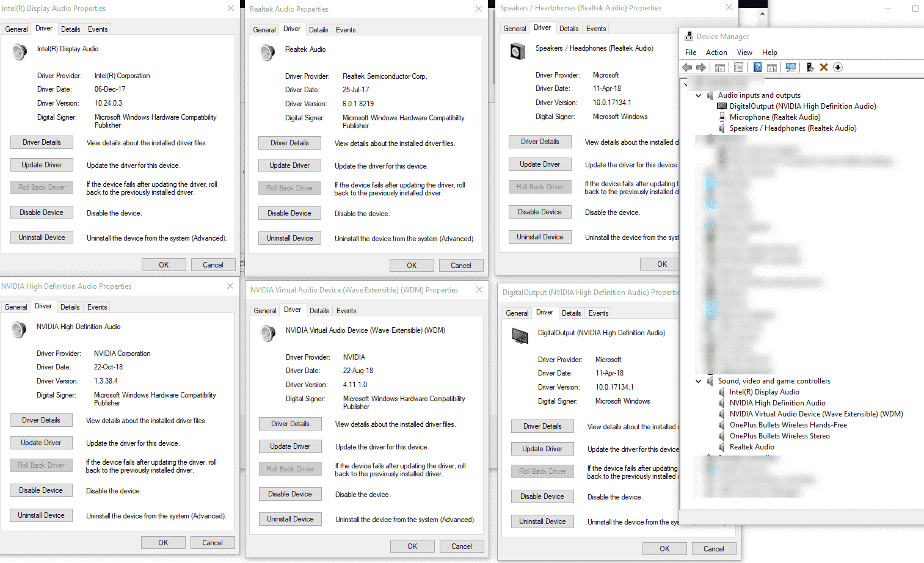
Task: Select NVIDIA Virtual Audio Device (Wave Extensible) in tree
Action: (816, 414)
